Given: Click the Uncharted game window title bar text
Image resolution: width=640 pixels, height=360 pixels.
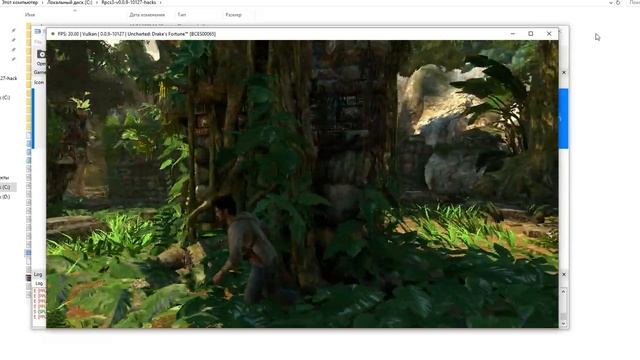Looking at the screenshot, I should [137, 34].
